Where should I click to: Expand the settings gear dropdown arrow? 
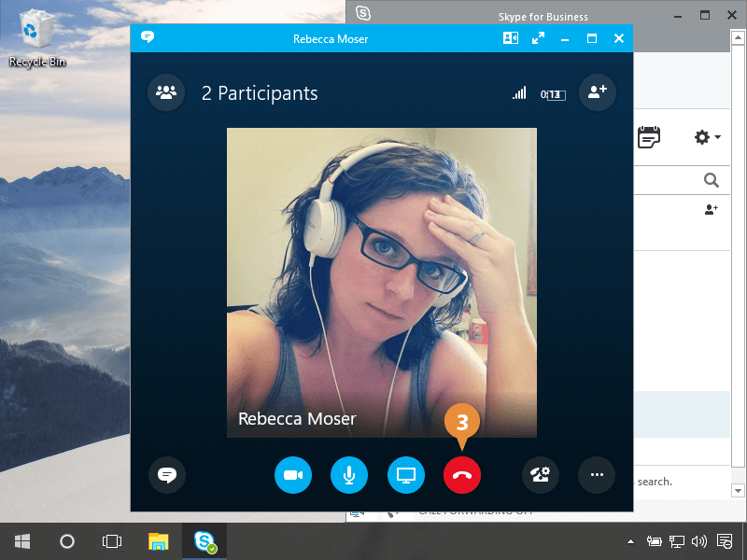[717, 138]
